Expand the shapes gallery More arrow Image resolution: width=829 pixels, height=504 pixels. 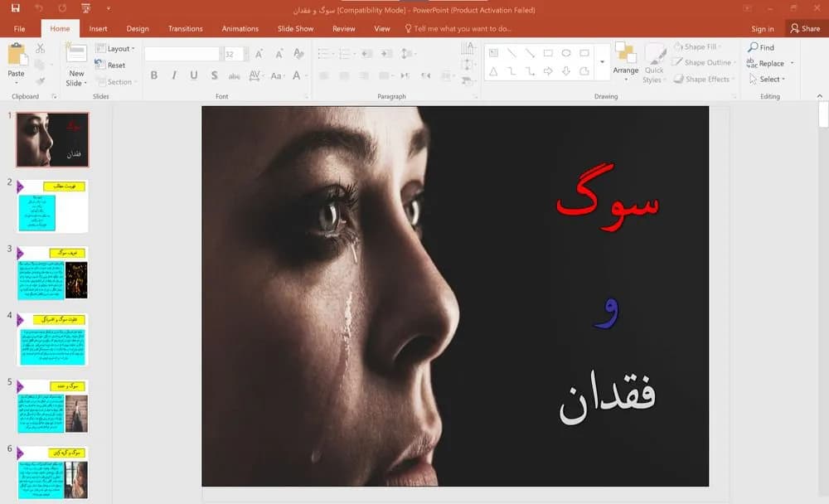(602, 62)
